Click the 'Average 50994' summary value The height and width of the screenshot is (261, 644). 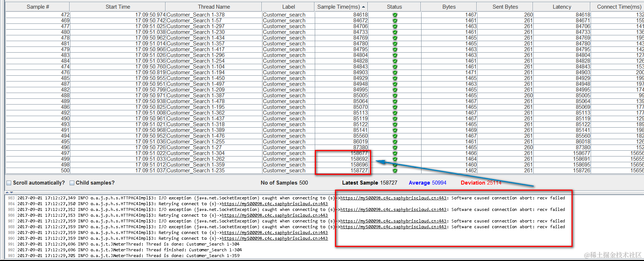point(427,183)
